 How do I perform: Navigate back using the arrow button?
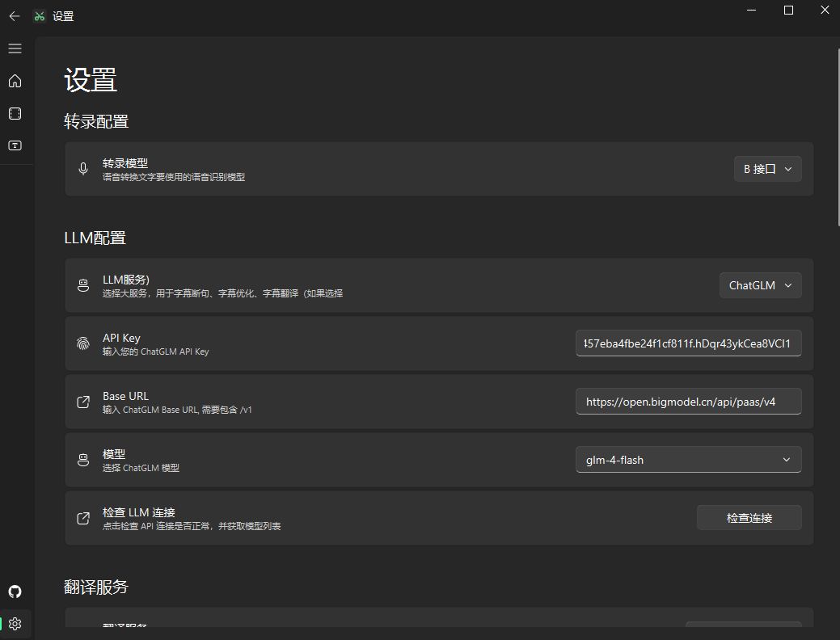(x=14, y=15)
